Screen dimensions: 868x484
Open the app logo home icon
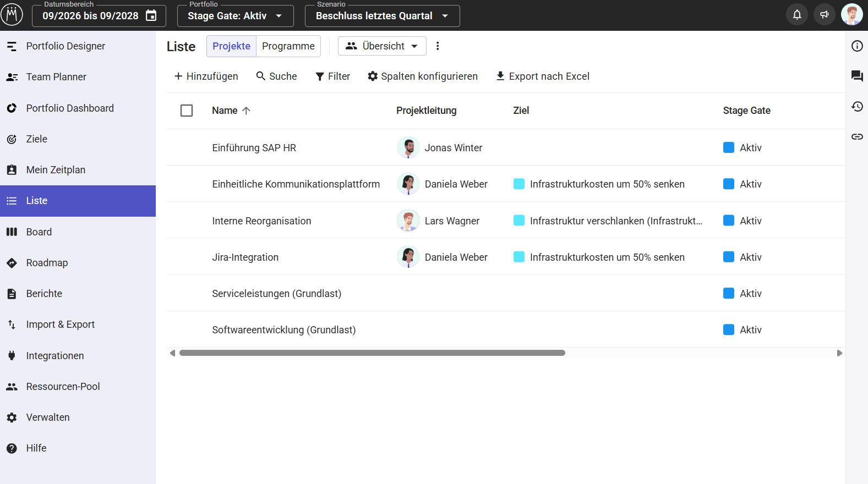12,15
